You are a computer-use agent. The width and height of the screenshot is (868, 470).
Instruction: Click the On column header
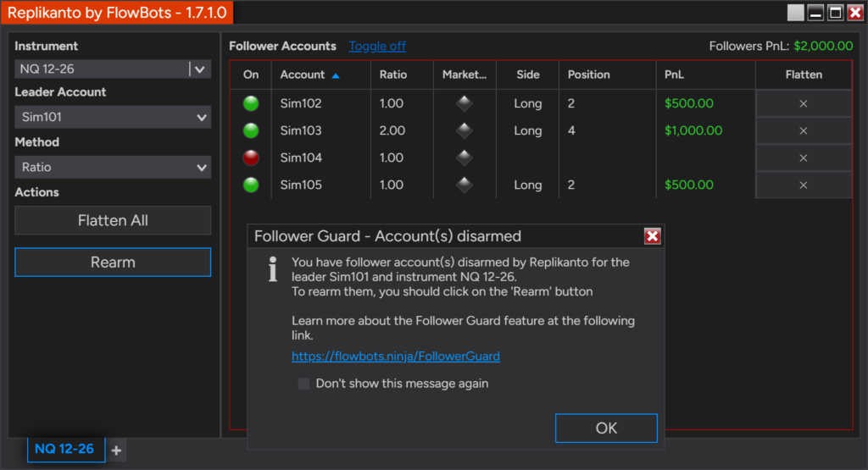click(x=251, y=75)
